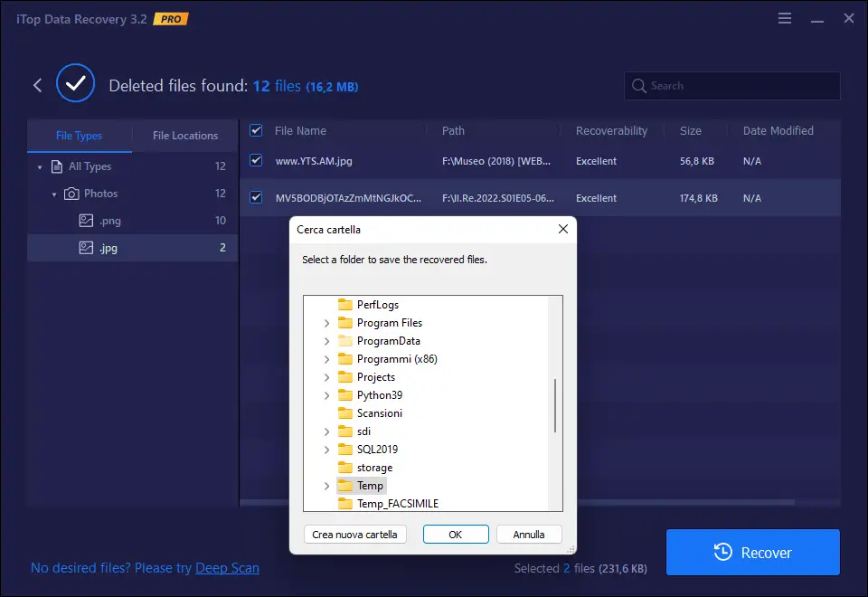Collapse the All Types tree item
Image resolution: width=868 pixels, height=597 pixels.
(39, 166)
